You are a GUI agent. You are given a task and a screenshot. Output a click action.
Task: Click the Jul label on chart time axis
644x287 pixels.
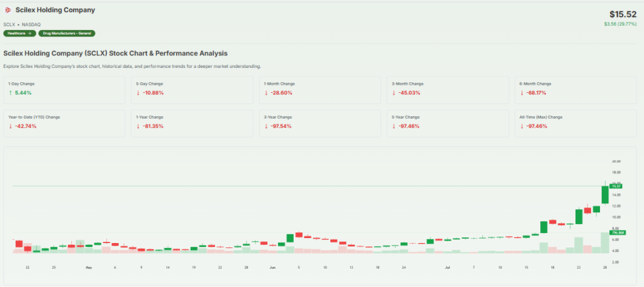(447, 268)
